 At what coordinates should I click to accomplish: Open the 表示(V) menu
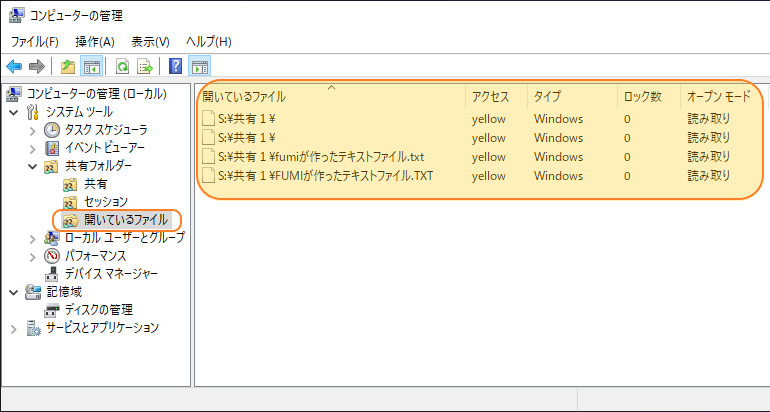tap(150, 42)
